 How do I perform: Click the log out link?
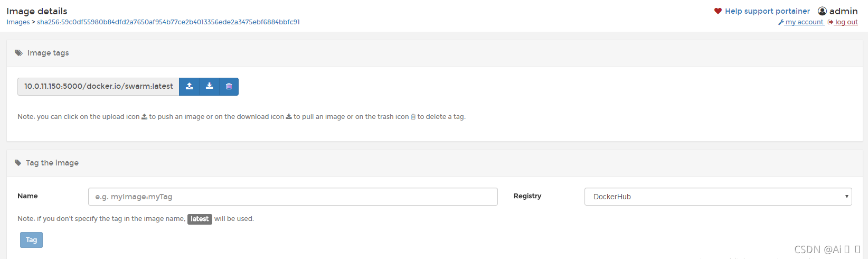point(843,22)
